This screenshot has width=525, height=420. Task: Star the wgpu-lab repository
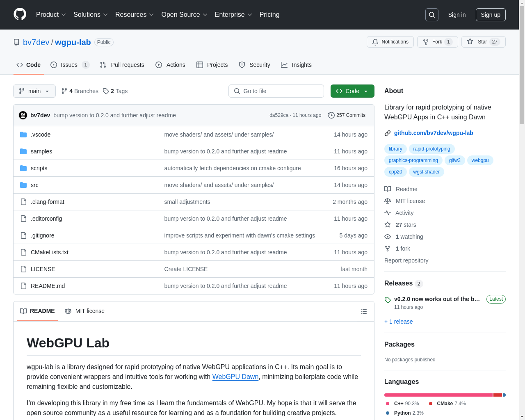click(x=483, y=42)
